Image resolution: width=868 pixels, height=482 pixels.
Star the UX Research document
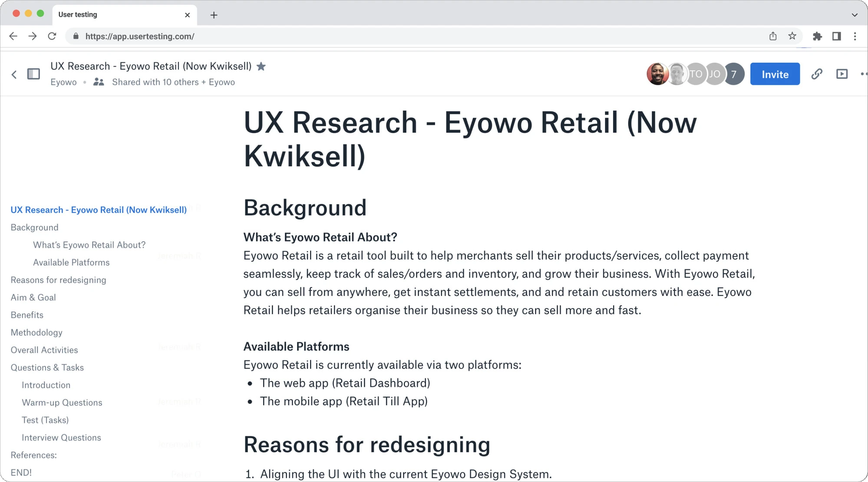pos(261,66)
